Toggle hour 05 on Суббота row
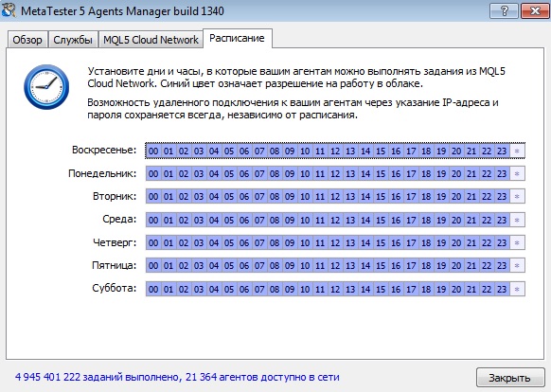Image resolution: width=551 pixels, height=392 pixels. click(229, 289)
